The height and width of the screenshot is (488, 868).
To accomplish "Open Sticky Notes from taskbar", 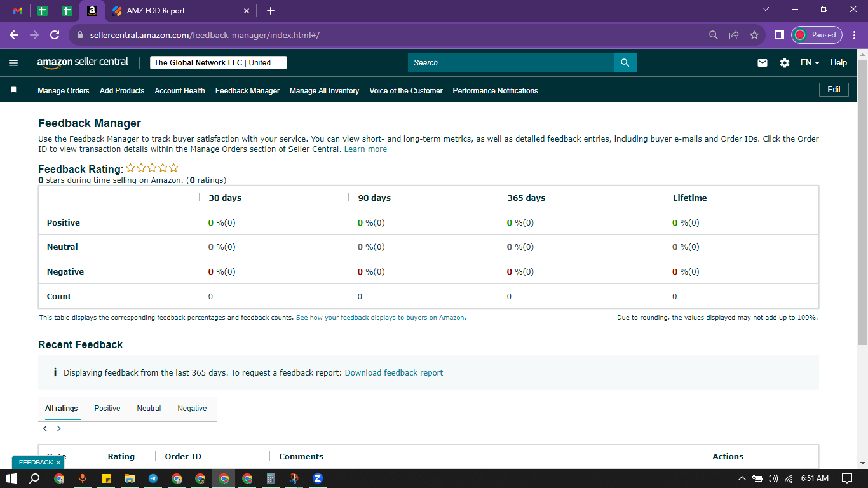I will [106, 478].
